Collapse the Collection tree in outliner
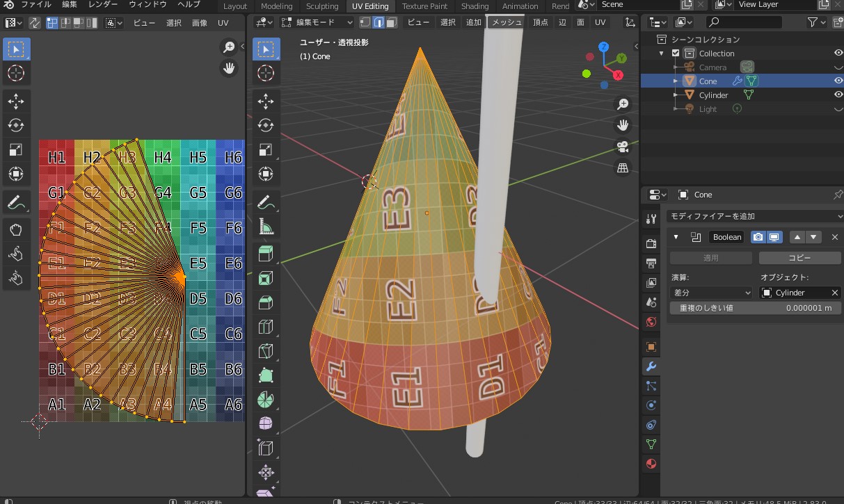 662,54
